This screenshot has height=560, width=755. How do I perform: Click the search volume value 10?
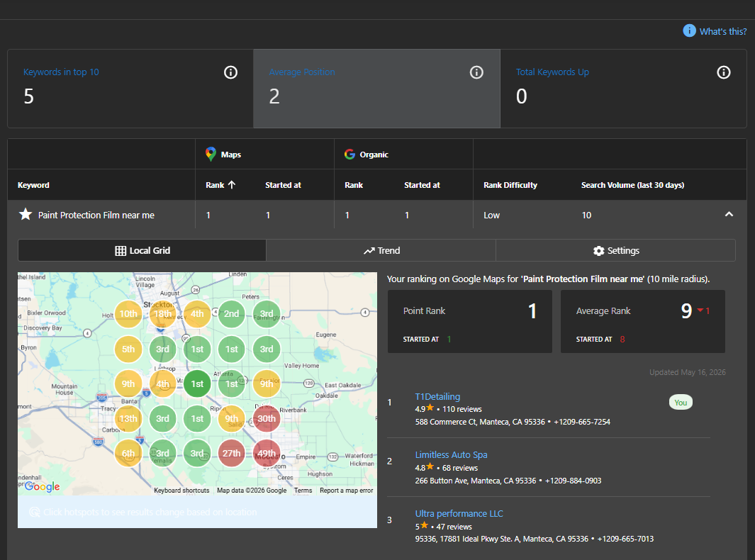tap(586, 215)
